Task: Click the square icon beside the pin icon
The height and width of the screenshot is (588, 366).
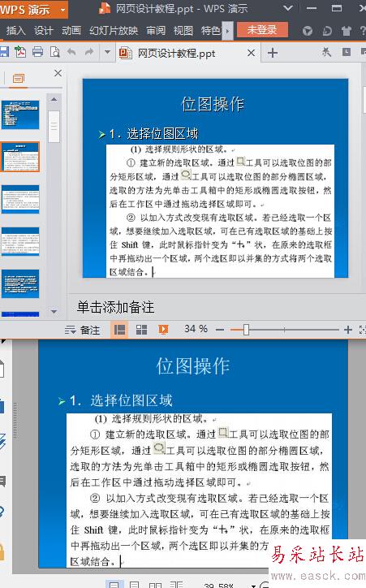Action: 347,52
